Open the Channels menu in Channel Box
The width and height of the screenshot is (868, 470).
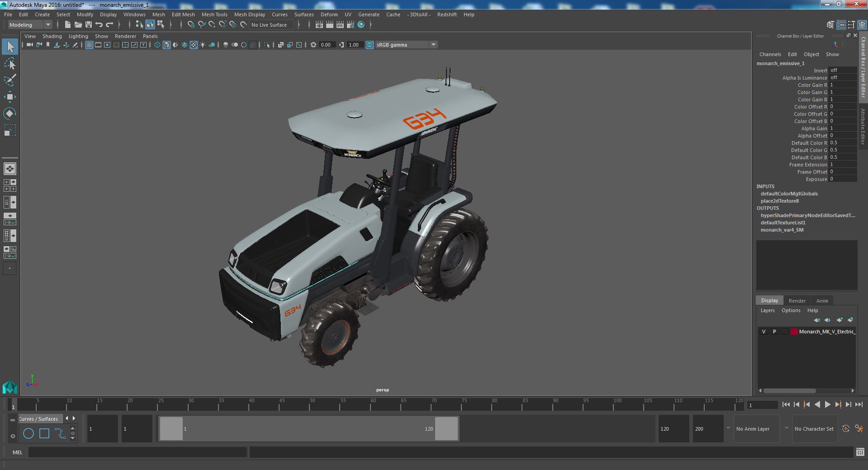pos(770,54)
